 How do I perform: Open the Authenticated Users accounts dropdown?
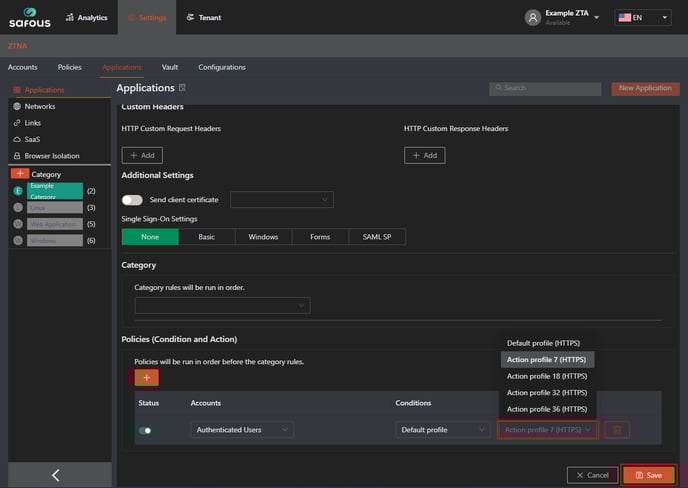click(x=242, y=430)
